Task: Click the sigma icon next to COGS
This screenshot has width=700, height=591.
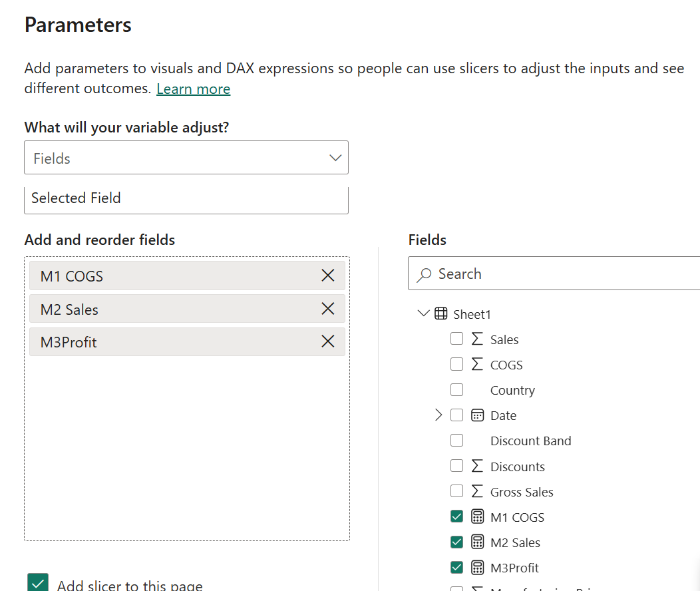Action: [x=477, y=364]
